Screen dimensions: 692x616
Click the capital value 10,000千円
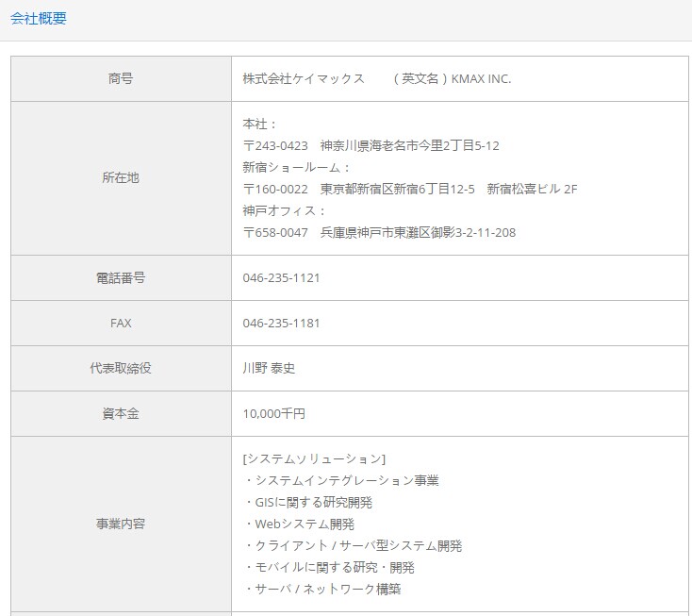[x=274, y=414]
